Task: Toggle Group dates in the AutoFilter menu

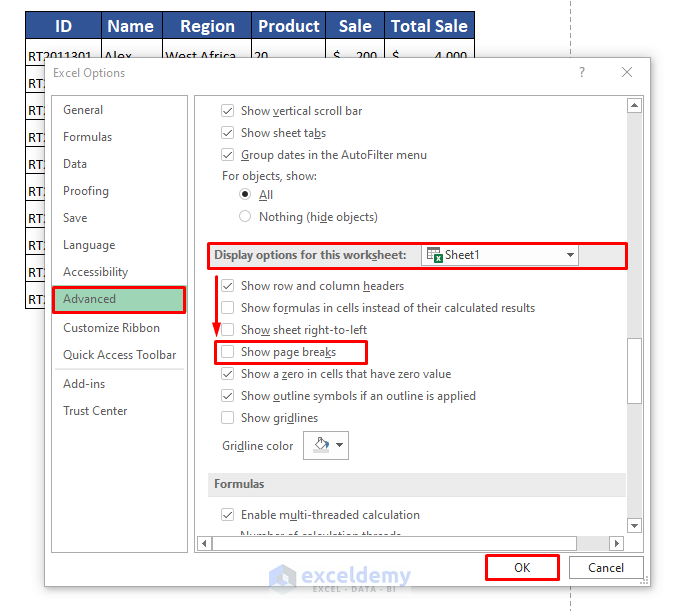Action: click(228, 155)
